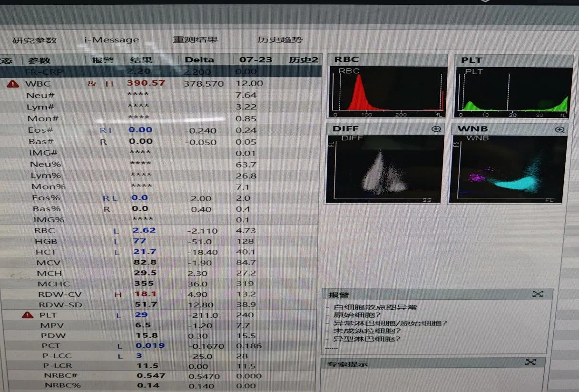This screenshot has width=579, height=392.
Task: Open the WNB scattergram image
Action: pos(508,169)
